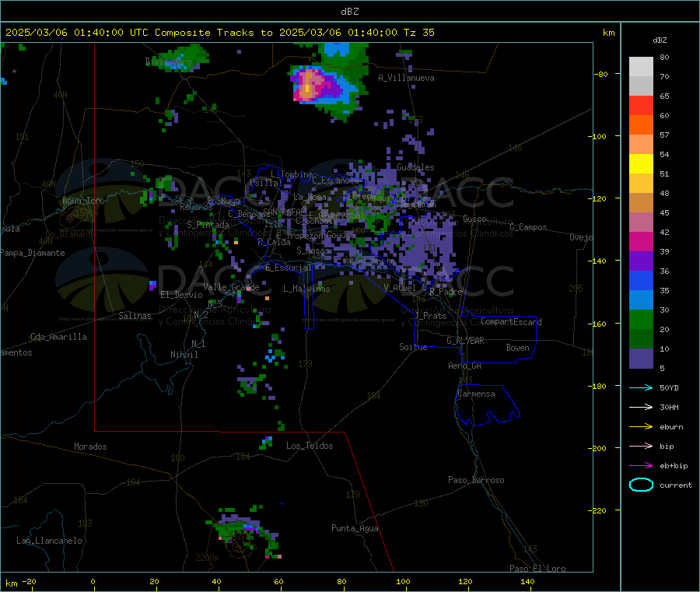The height and width of the screenshot is (592, 700).
Task: Click the S_Pintada map label
Action: (208, 225)
